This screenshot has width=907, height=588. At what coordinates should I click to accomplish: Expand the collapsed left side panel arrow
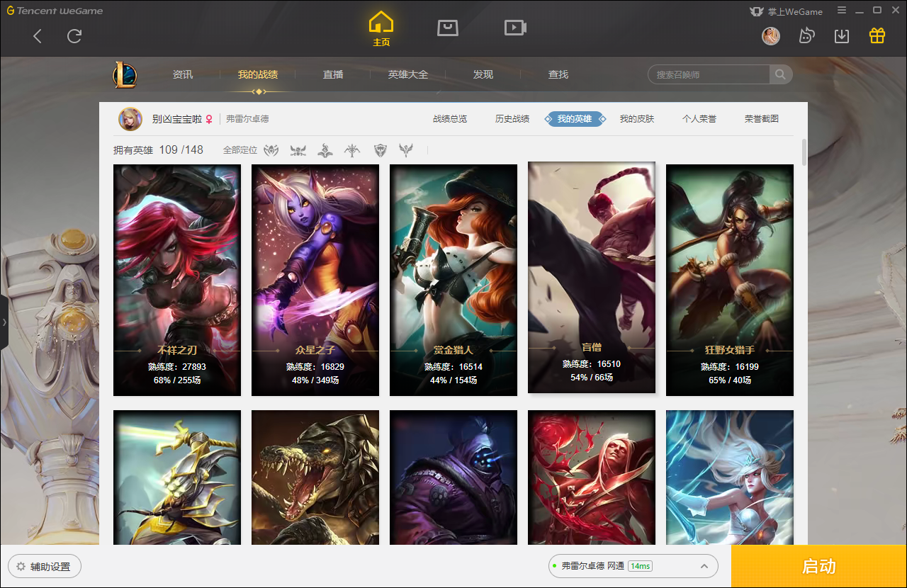tap(4, 322)
